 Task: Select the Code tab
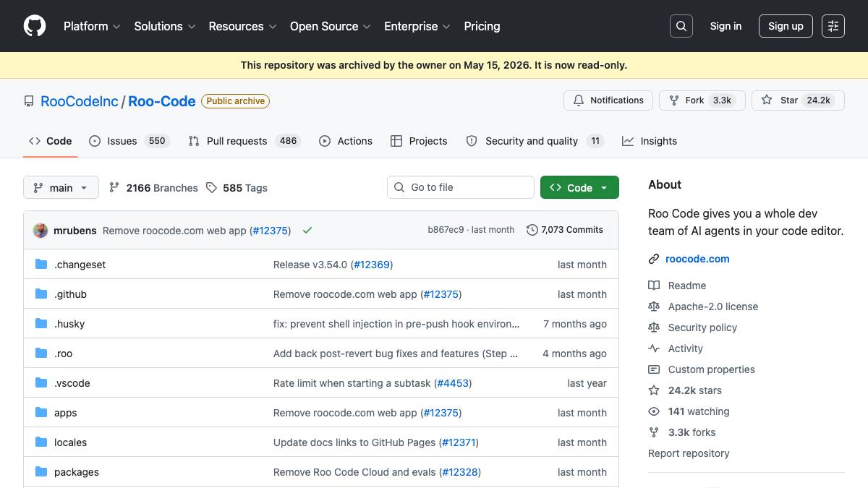coord(51,141)
